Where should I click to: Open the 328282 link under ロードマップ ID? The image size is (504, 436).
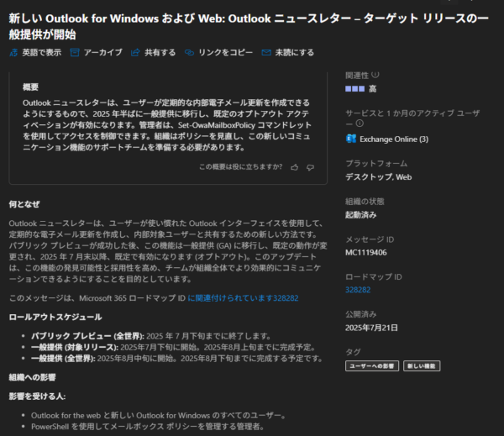(x=358, y=288)
